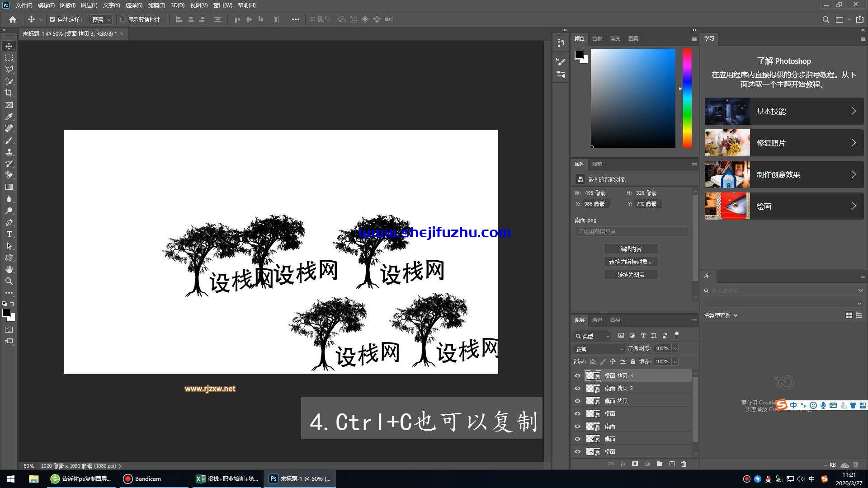
Task: Switch to the 通道 tab
Action: pyautogui.click(x=597, y=320)
